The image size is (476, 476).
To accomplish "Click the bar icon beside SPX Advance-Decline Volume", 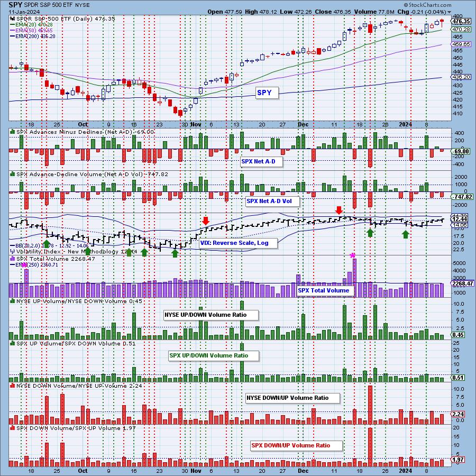I will [x=13, y=174].
